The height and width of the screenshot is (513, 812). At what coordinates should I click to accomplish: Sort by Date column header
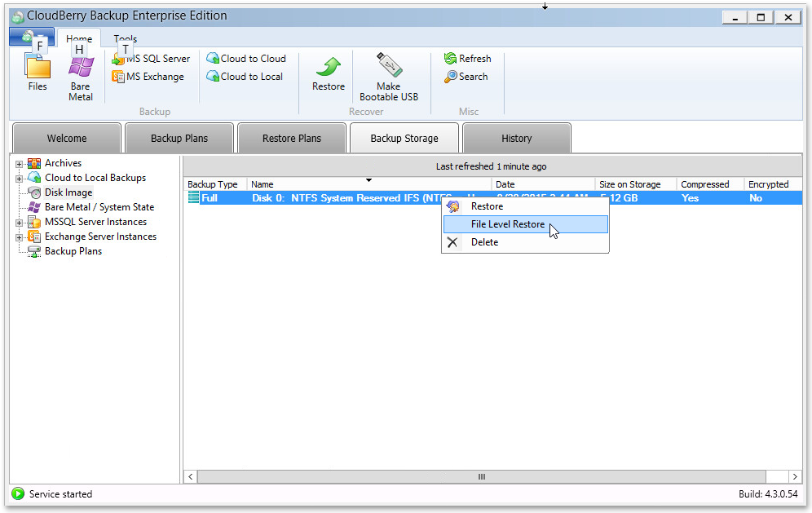[543, 184]
